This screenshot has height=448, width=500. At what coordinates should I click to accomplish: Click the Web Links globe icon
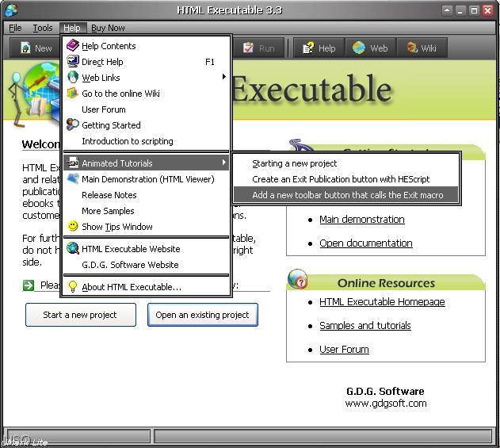[x=73, y=77]
